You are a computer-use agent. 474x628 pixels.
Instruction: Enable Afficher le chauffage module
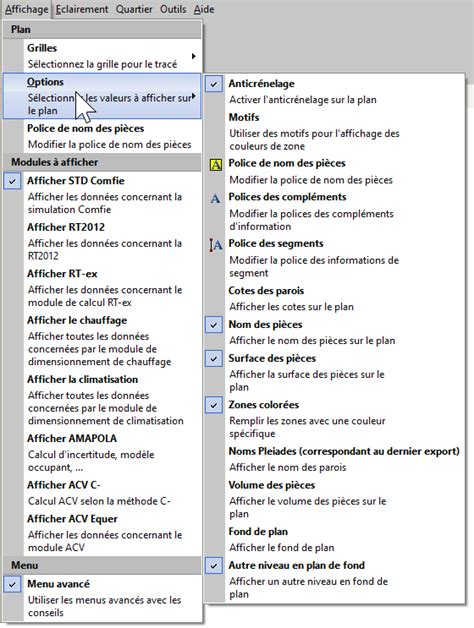click(102, 340)
